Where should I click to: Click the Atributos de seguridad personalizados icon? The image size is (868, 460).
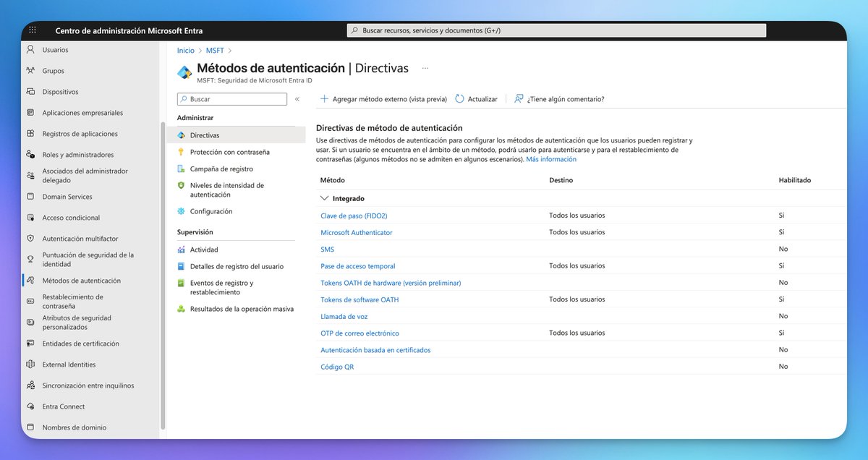(x=30, y=323)
